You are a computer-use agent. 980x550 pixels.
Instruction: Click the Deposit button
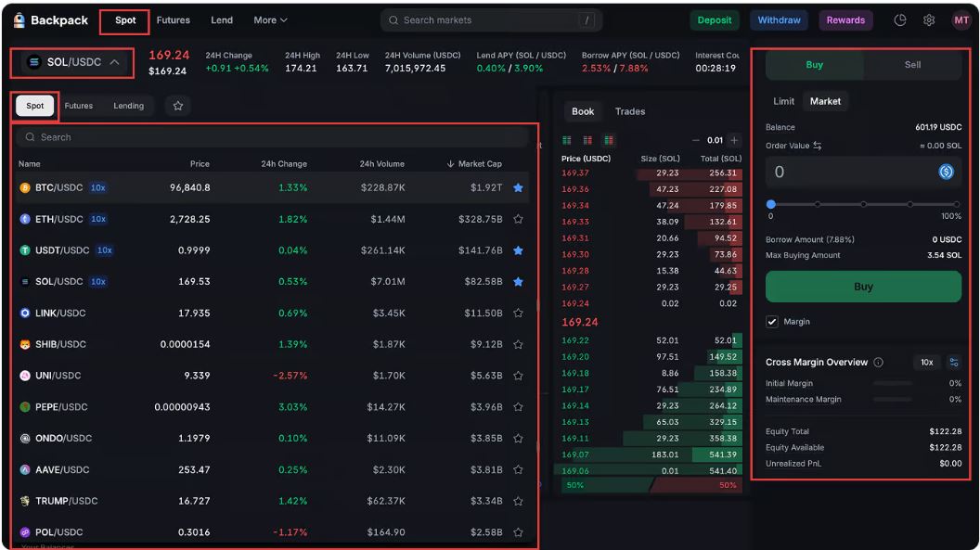tap(715, 20)
